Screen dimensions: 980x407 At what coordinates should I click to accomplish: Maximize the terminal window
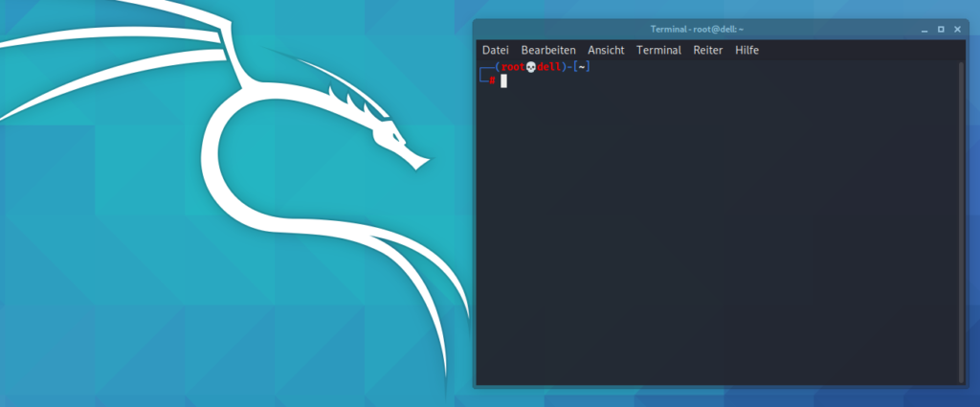pos(941,30)
